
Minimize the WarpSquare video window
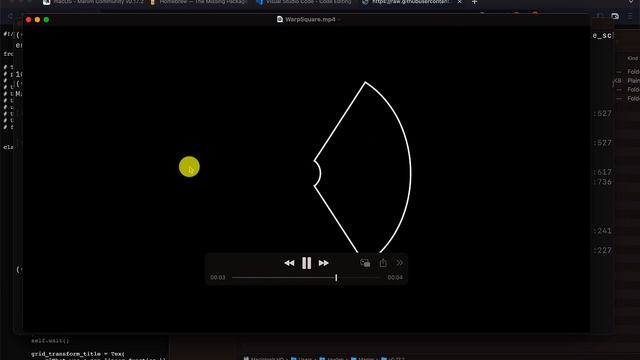coord(37,20)
